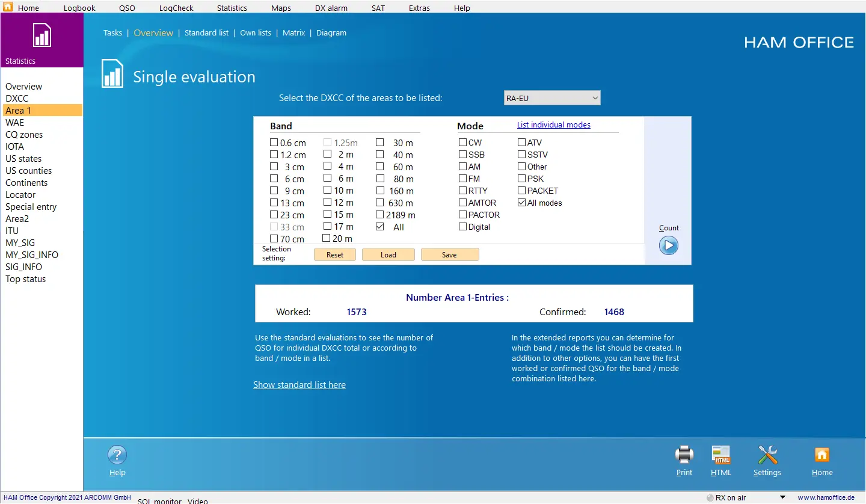Viewport: 866px width, 504px height.
Task: Open the DX alarm menu
Action: pyautogui.click(x=333, y=8)
